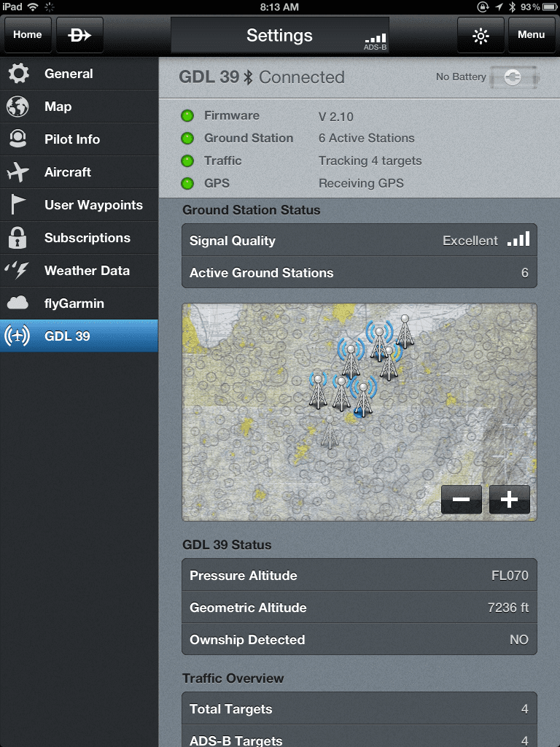Tap the iPad Wi-Fi status icon

[x=33, y=7]
